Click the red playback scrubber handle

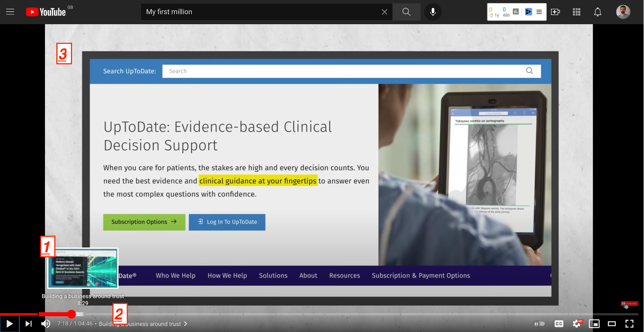(72, 314)
